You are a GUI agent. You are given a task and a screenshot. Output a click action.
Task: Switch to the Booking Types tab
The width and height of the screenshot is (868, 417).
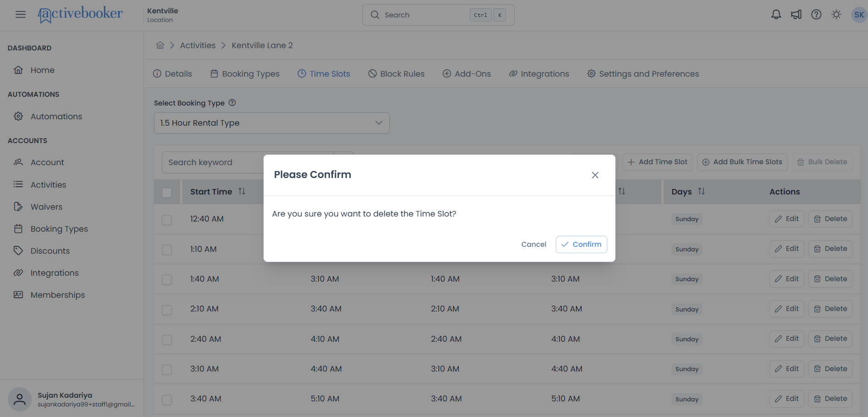(x=245, y=74)
